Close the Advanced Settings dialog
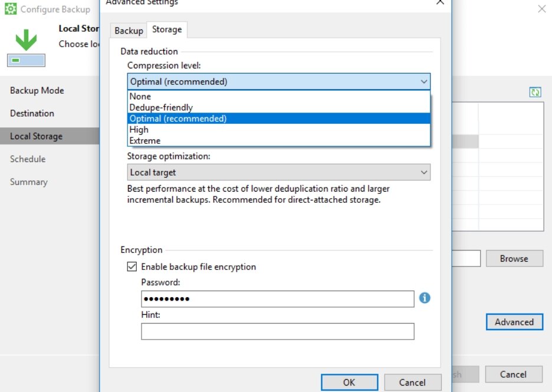This screenshot has height=392, width=552. (440, 2)
